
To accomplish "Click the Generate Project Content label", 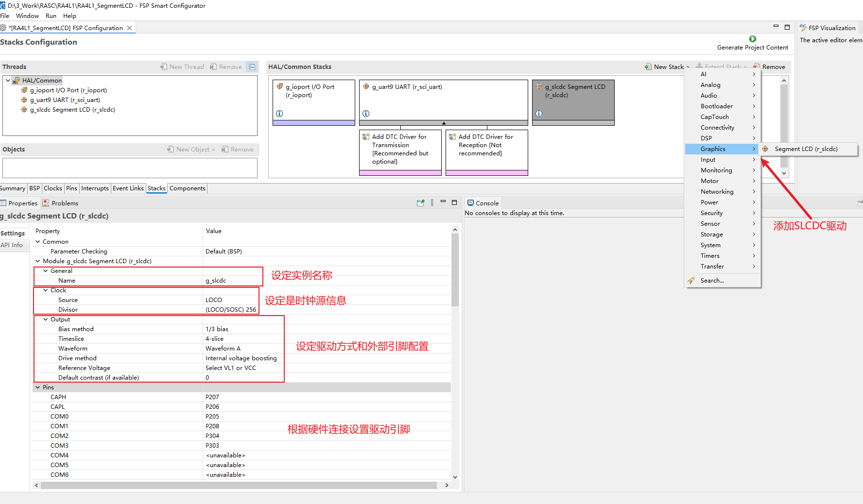I will (753, 48).
